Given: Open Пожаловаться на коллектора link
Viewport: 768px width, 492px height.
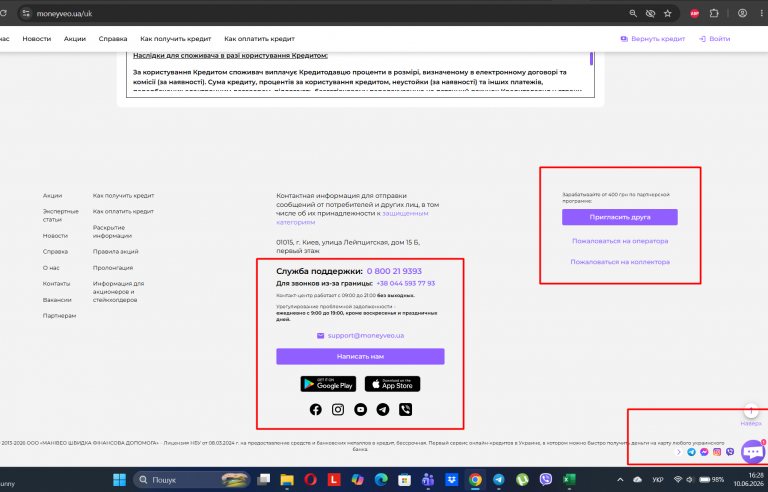Looking at the screenshot, I should pos(620,262).
